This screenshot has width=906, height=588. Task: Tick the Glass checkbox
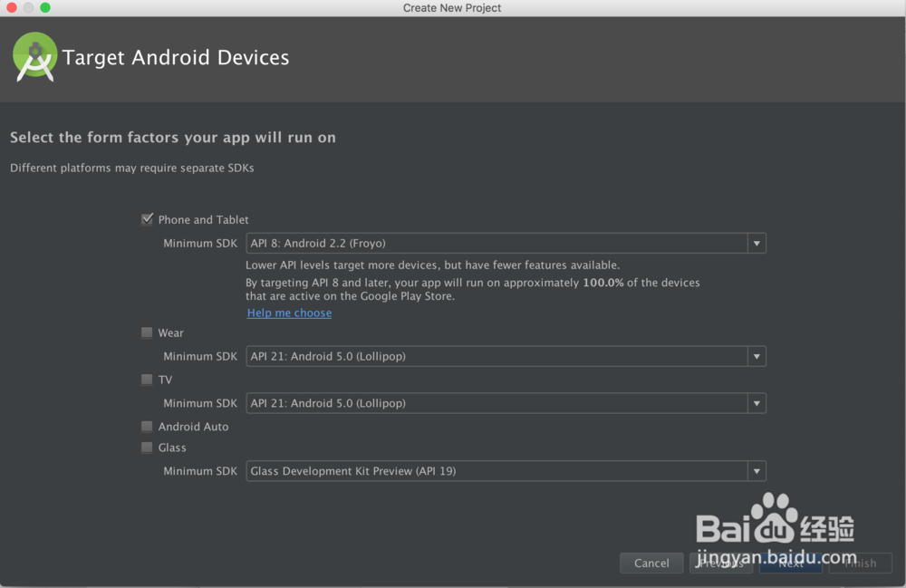click(147, 448)
